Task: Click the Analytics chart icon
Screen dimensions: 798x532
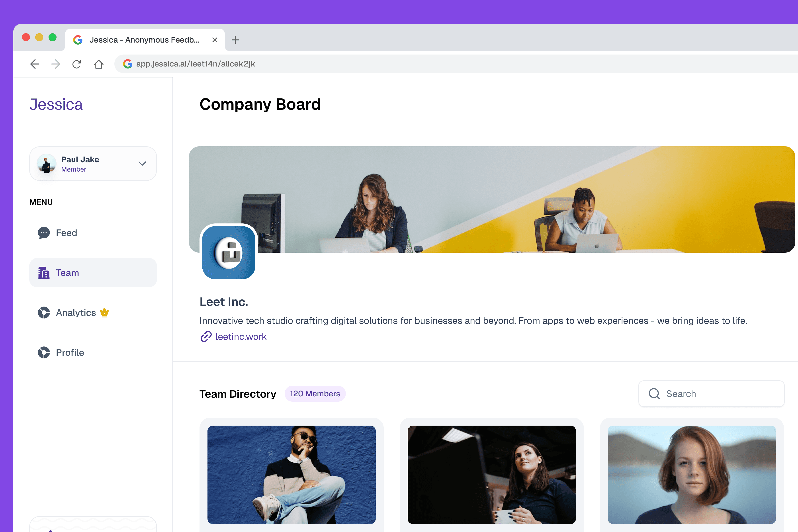Action: click(44, 313)
